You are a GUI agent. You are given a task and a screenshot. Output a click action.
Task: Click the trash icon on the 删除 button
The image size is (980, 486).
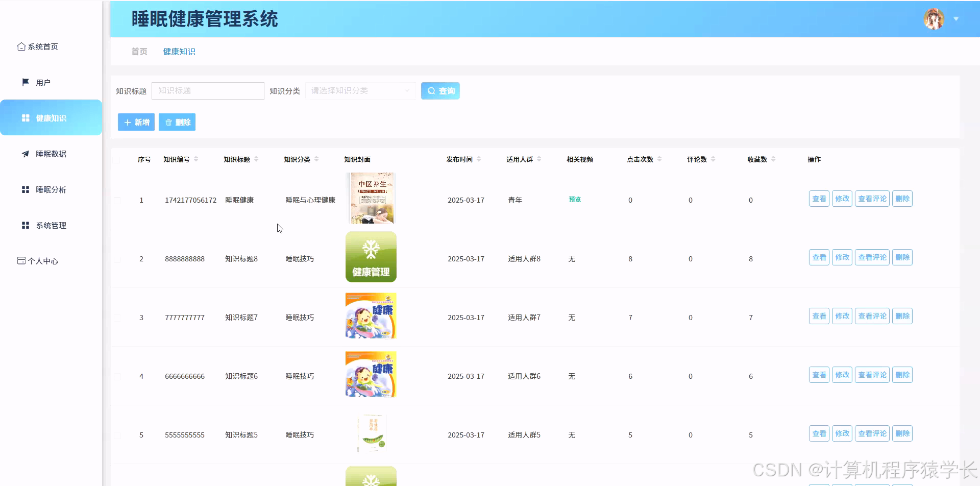169,122
